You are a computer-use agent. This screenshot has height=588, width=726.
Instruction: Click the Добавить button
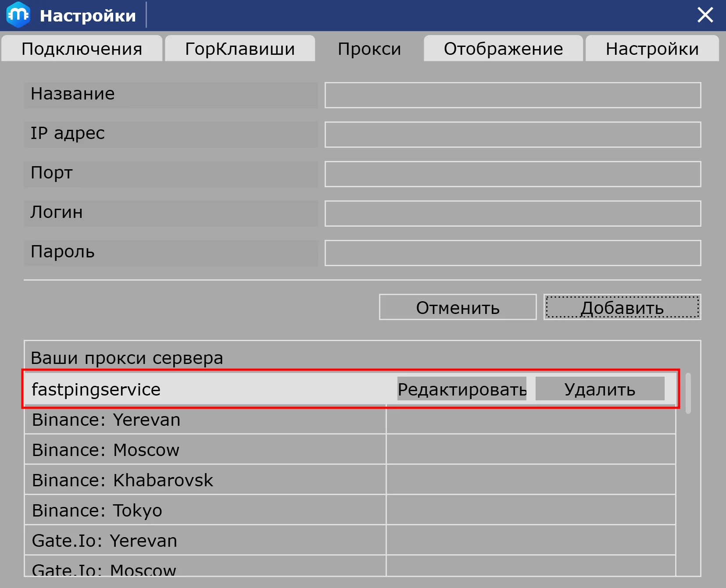(x=622, y=307)
